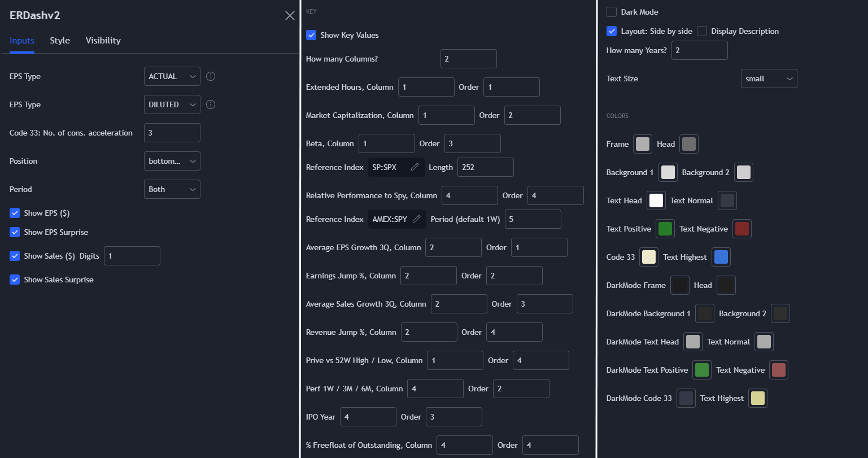This screenshot has width=868, height=458.
Task: Click the green Text Positive color swatch
Action: point(665,229)
